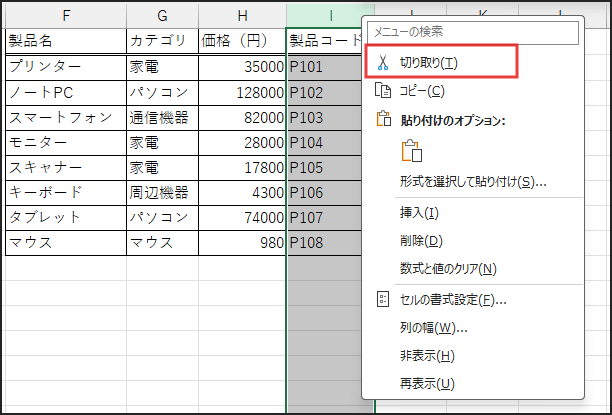Select 非表示(H) to hide column
The image size is (612, 415).
click(427, 356)
